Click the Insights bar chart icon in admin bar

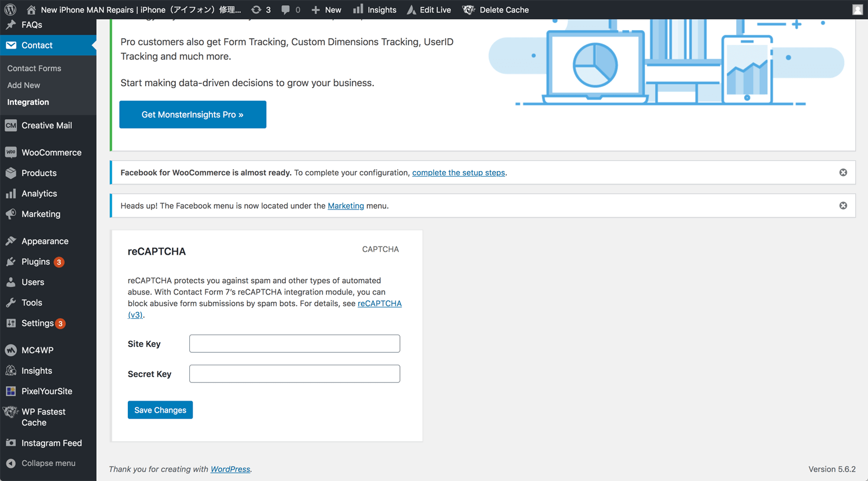[358, 9]
